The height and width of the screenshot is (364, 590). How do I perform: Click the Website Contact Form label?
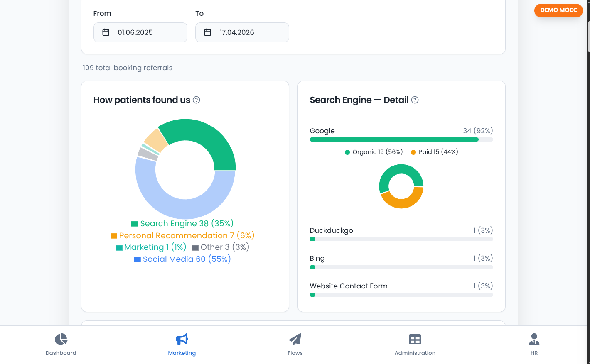coord(349,286)
